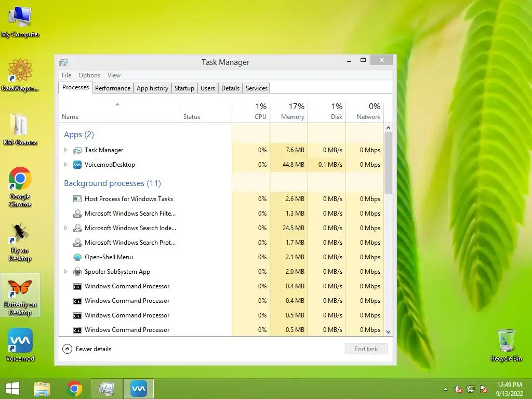The image size is (532, 399).
Task: Switch to the Users tab
Action: [208, 88]
